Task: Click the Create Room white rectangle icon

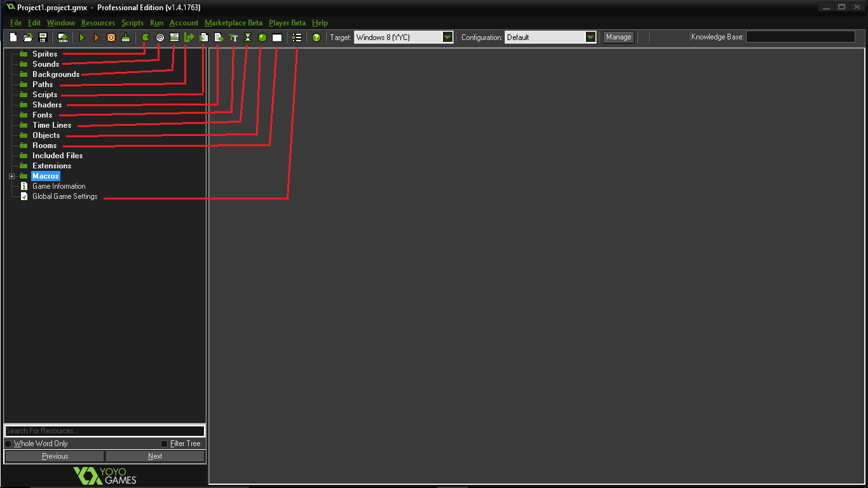Action: pyautogui.click(x=277, y=37)
